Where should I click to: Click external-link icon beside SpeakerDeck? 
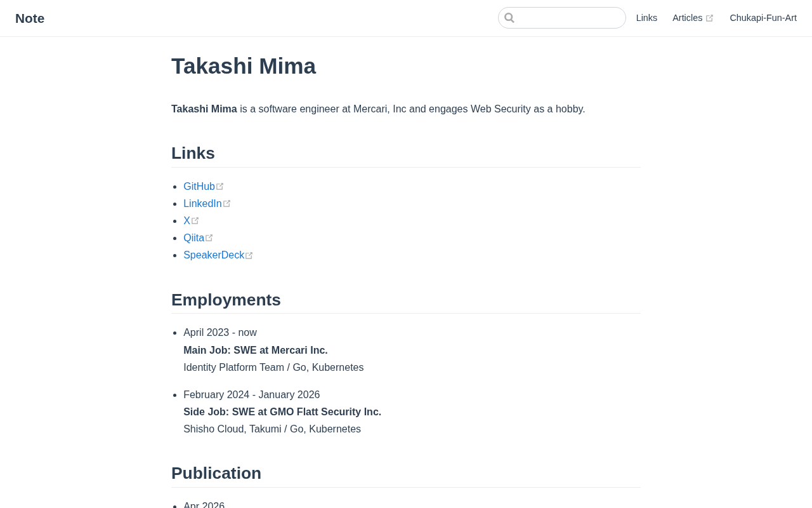pyautogui.click(x=249, y=255)
